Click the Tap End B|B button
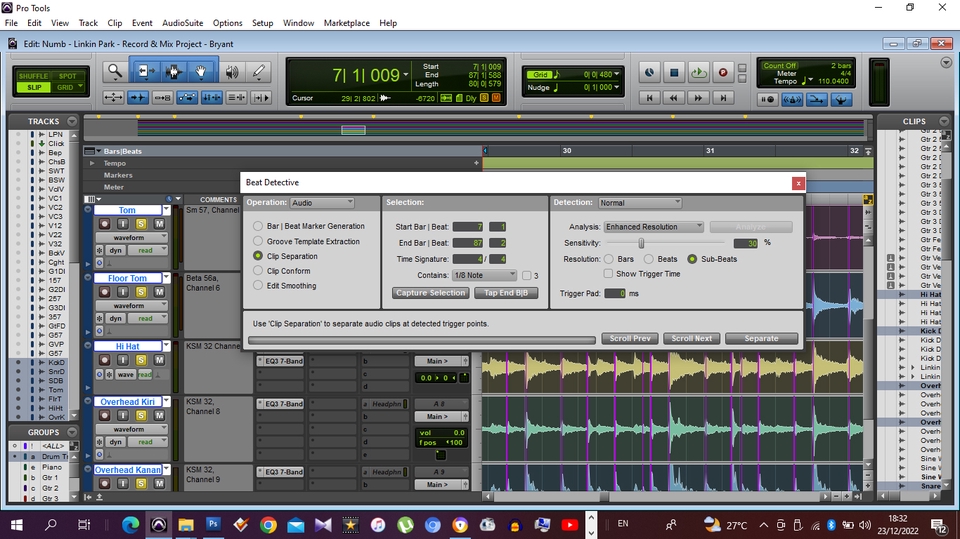Viewport: 960px width, 539px height. click(x=506, y=293)
